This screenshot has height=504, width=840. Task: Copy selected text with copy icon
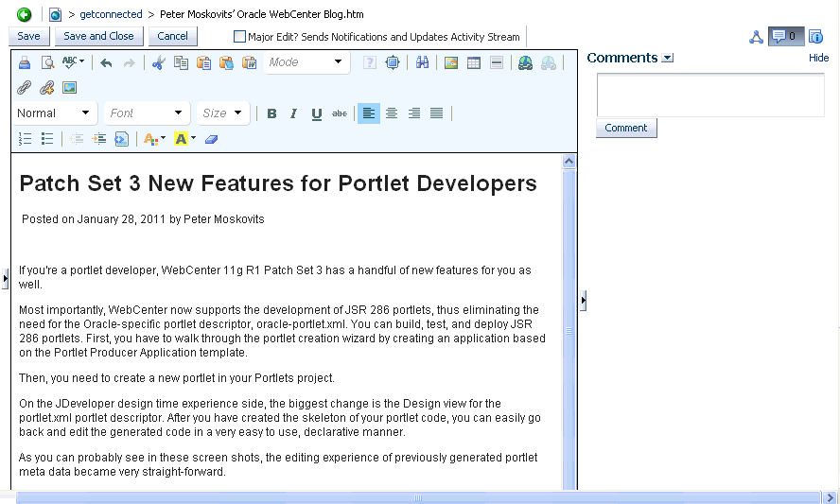click(181, 62)
